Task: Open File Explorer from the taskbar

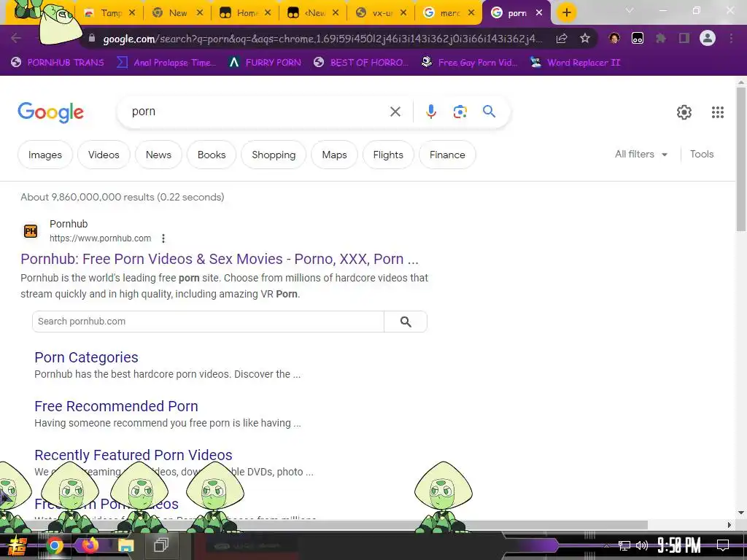Action: coord(125,545)
